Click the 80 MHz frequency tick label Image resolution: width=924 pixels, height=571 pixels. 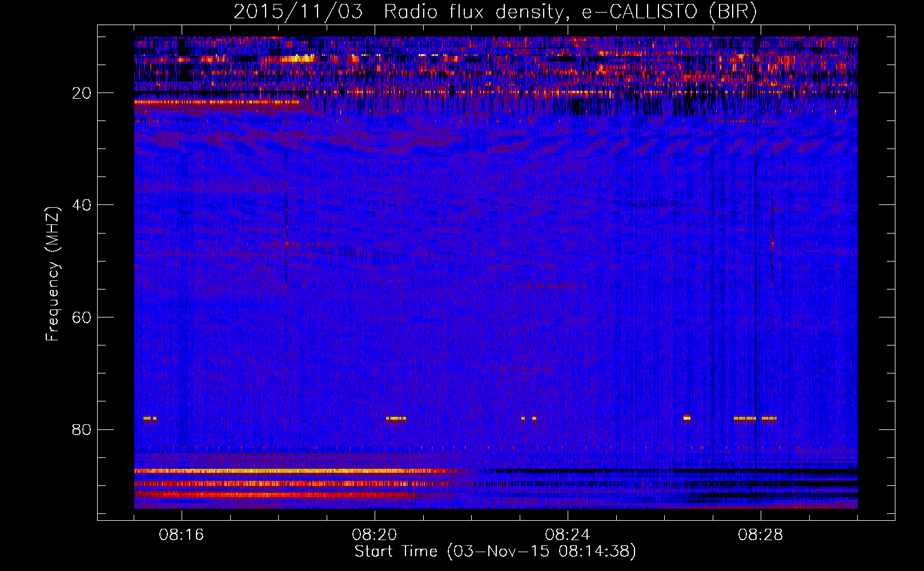(x=82, y=429)
